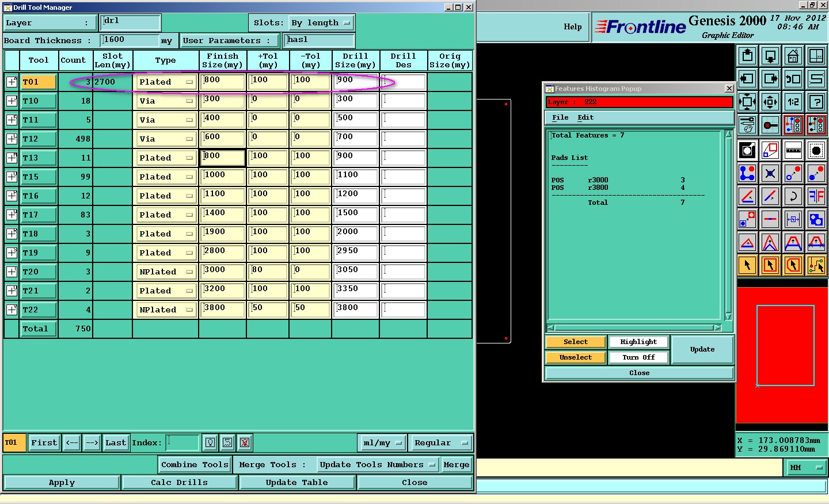Click the Calc Drills button
829x504 pixels.
[x=179, y=483]
